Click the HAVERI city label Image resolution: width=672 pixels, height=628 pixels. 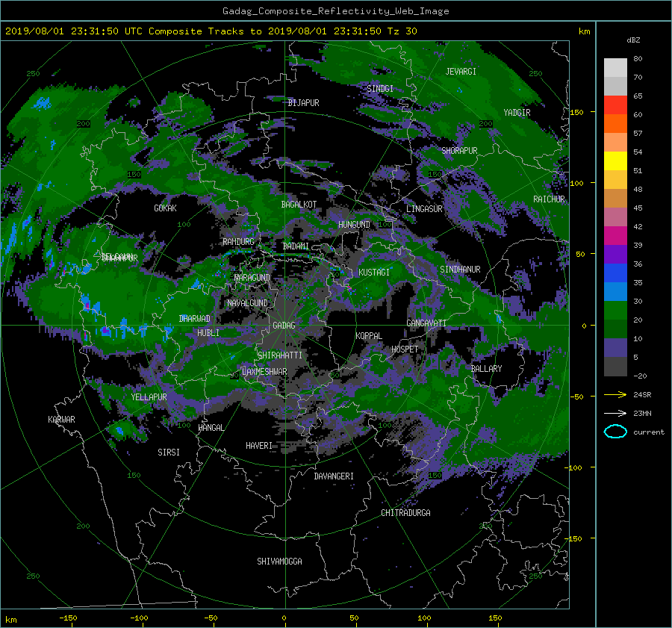pyautogui.click(x=259, y=446)
